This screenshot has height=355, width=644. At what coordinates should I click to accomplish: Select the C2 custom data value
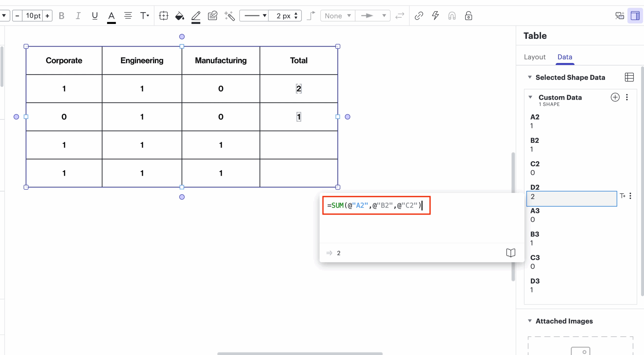tap(532, 172)
